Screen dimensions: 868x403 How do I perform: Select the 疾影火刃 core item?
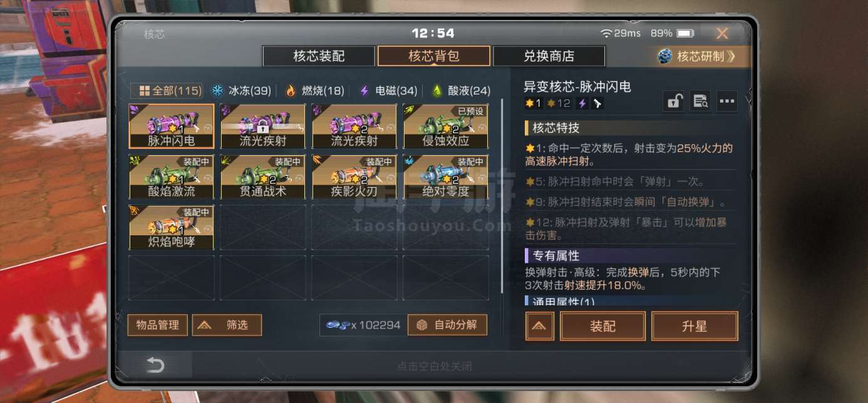pos(354,177)
